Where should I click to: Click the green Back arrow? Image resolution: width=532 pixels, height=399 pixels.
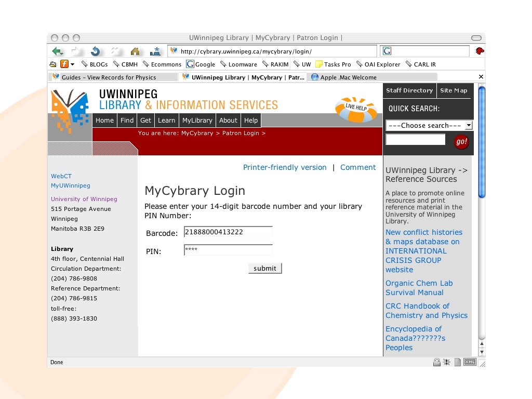pyautogui.click(x=57, y=51)
